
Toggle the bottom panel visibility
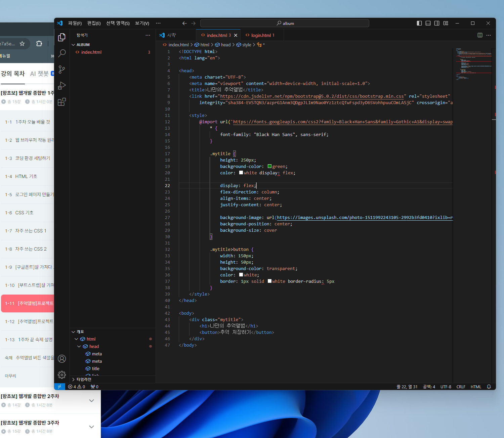point(428,23)
